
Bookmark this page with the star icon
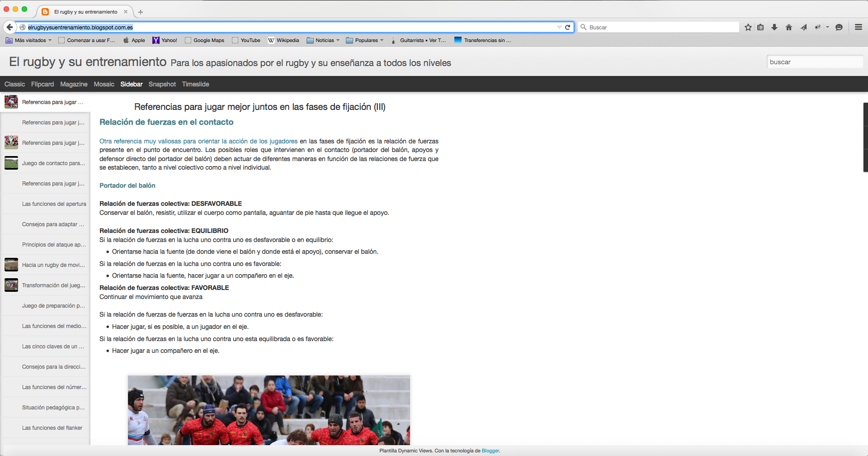click(748, 27)
